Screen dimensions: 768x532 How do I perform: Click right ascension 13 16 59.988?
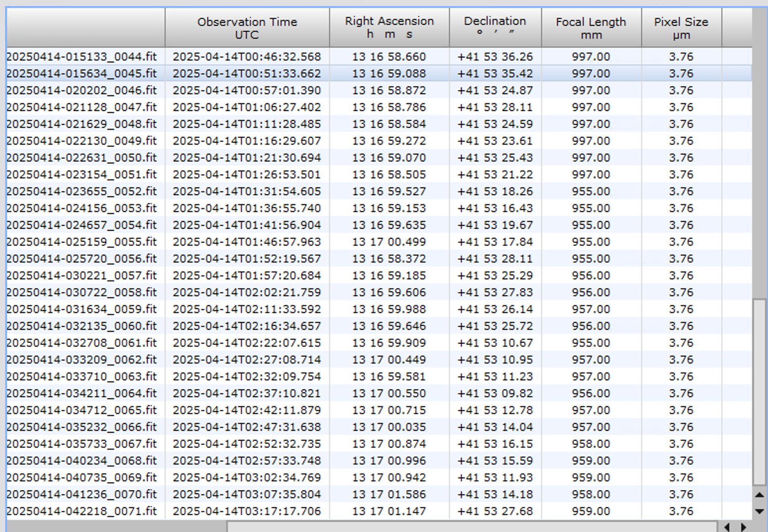point(389,309)
